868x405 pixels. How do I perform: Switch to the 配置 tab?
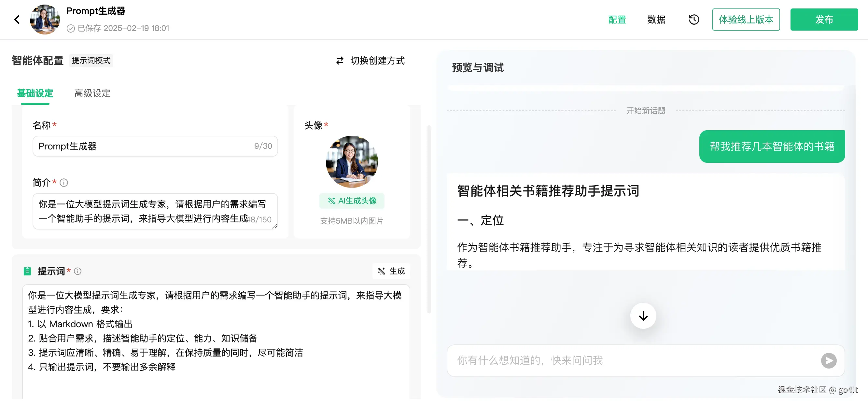[617, 20]
